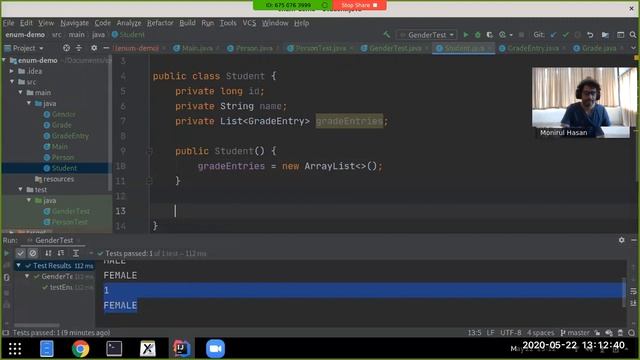Click the Git update project checkmark icon
The width and height of the screenshot is (640, 360).
(553, 35)
